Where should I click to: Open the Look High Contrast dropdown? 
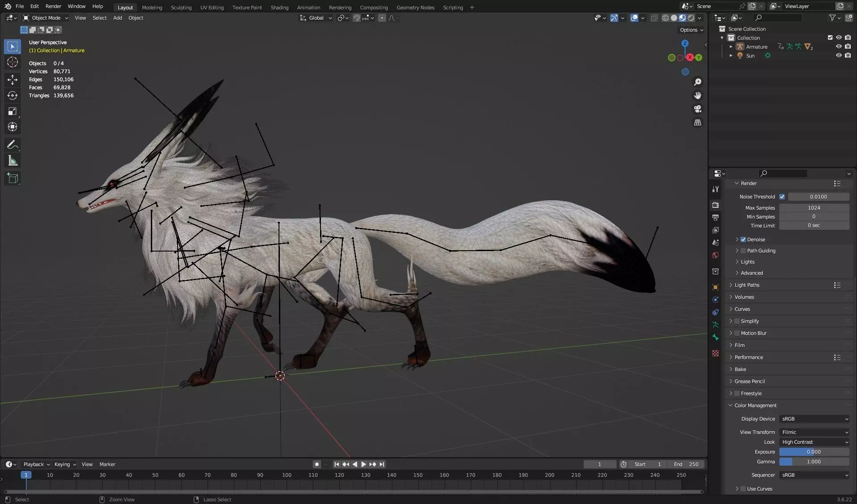tap(815, 442)
